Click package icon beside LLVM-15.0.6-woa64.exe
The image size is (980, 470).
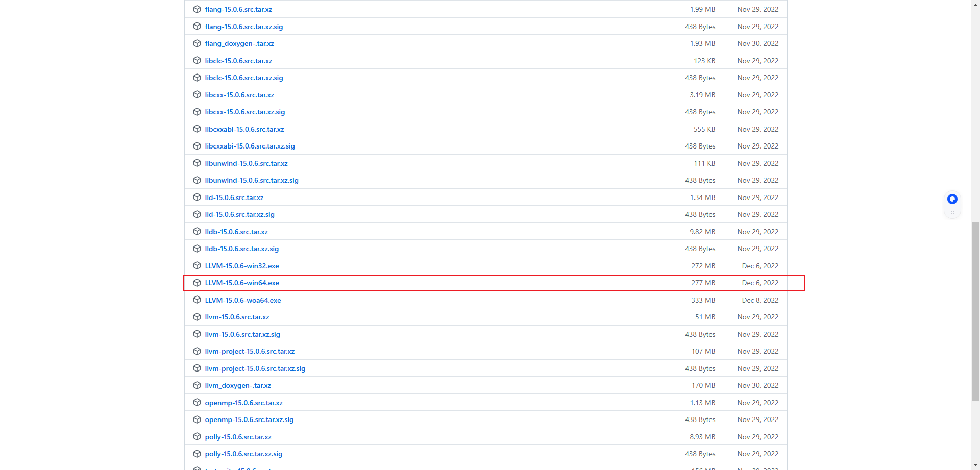[197, 300]
